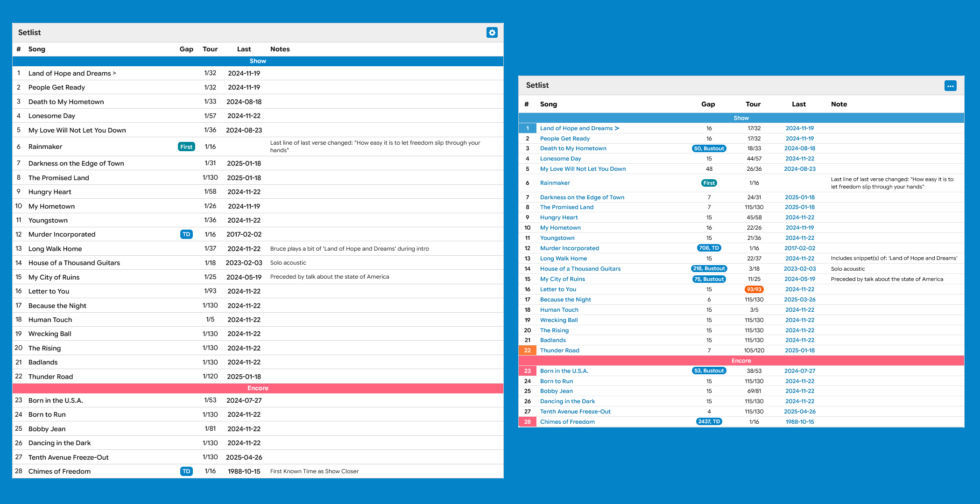Click the TD badge beside Murder Incorporated
Screen dimensions: 980x504
pos(186,234)
